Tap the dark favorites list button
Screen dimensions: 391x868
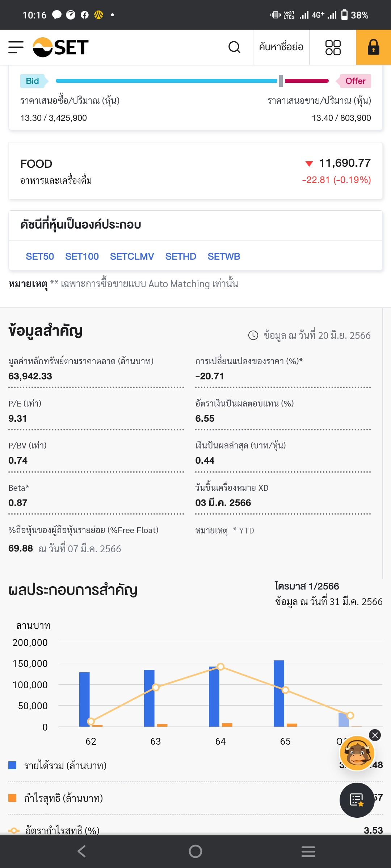pos(357,800)
